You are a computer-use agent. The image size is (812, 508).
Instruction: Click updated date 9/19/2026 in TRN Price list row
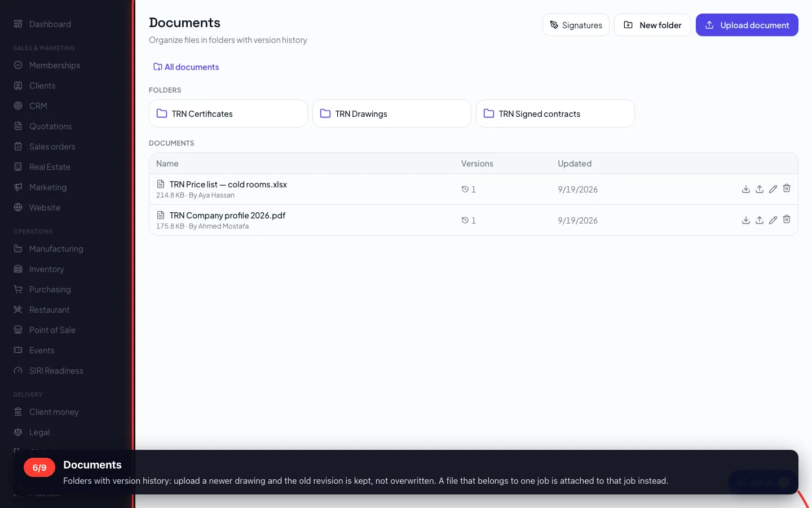pos(577,190)
